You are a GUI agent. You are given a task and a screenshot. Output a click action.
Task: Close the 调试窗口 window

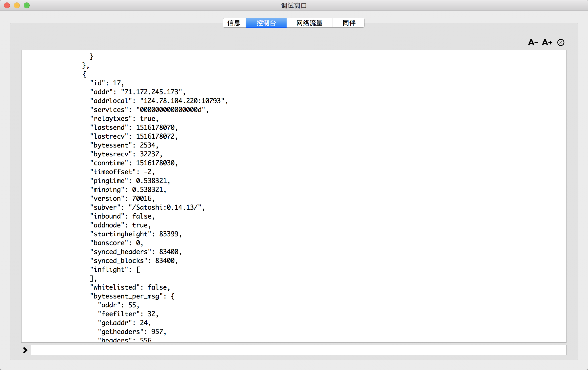click(7, 5)
